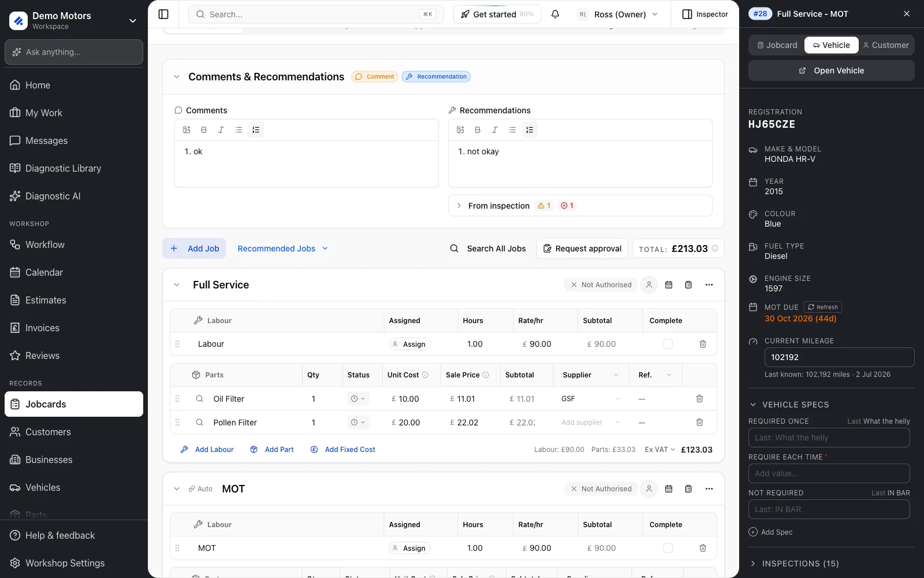Refresh MOT due date

[823, 307]
